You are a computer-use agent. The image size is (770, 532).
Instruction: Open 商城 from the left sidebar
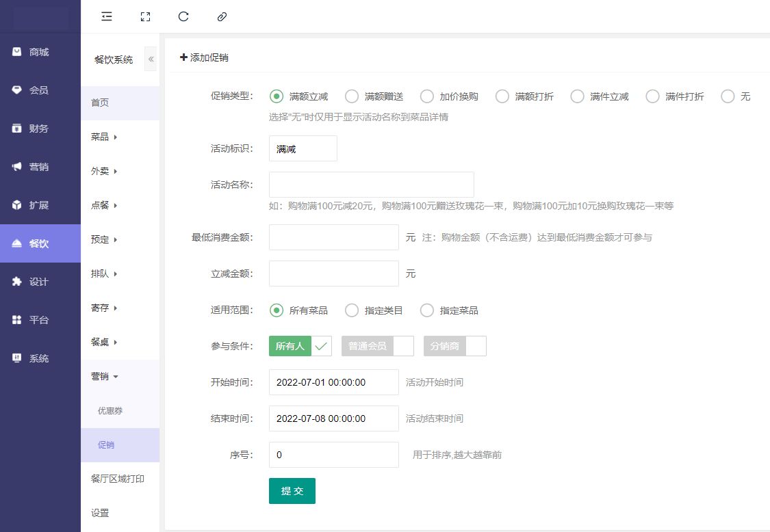[x=40, y=52]
